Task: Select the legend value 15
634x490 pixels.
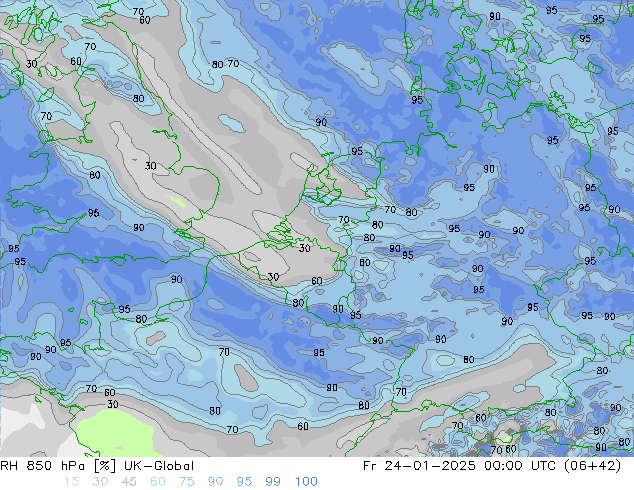Action: pos(71,482)
